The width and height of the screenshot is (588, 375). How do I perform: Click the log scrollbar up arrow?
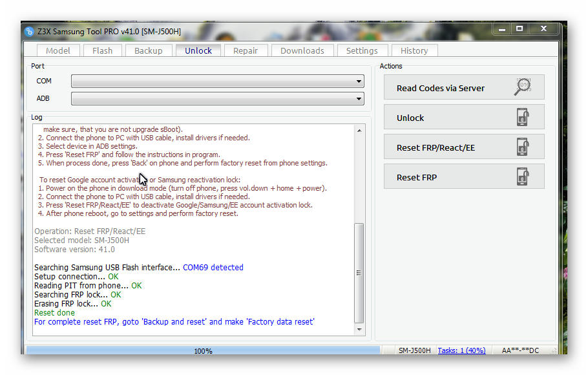pos(359,131)
